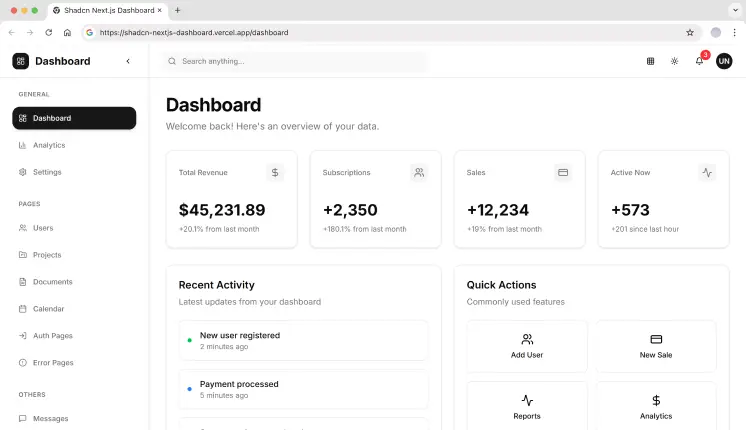Viewport: 746px width, 430px height.
Task: Toggle the light/dark theme sun icon
Action: [x=674, y=61]
